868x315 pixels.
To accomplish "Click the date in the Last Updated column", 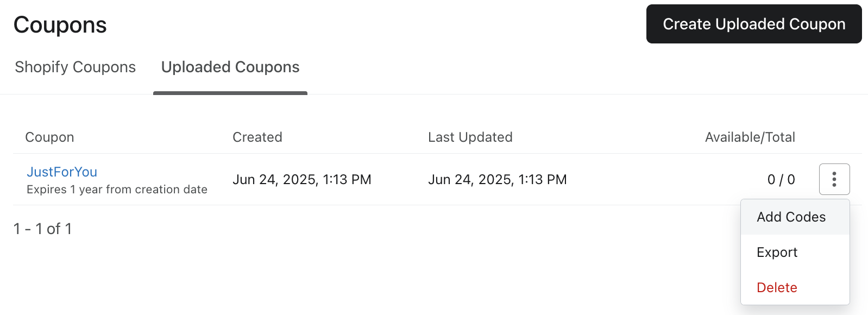I will point(497,180).
